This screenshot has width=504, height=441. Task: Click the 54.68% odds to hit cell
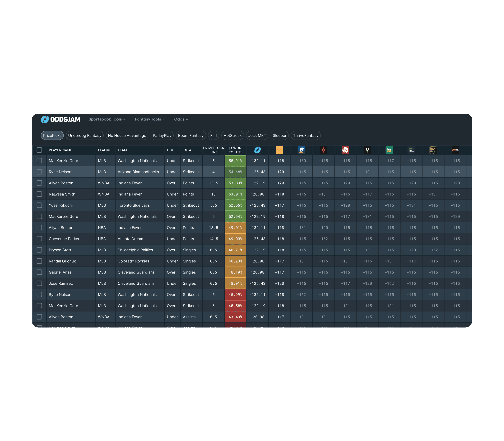point(236,172)
